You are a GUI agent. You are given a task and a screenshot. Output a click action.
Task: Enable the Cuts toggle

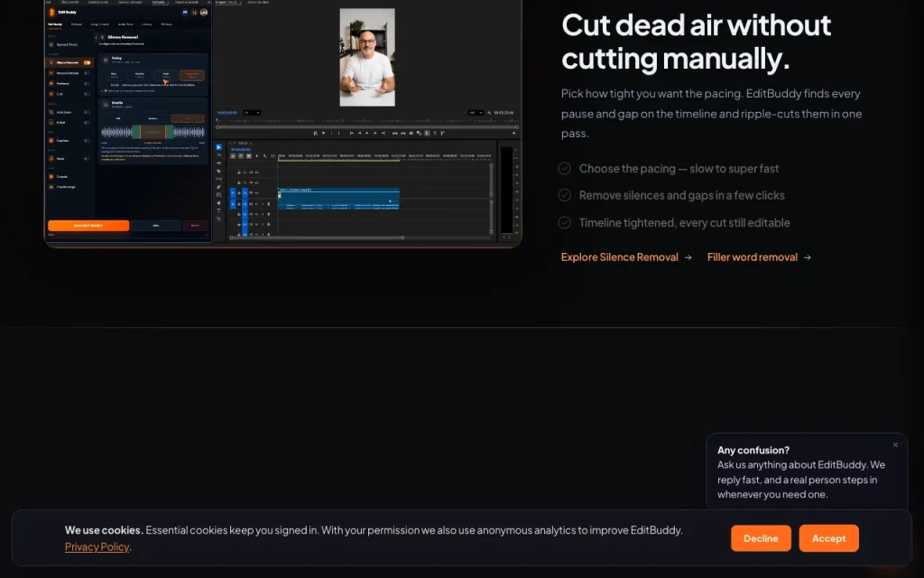tap(87, 94)
